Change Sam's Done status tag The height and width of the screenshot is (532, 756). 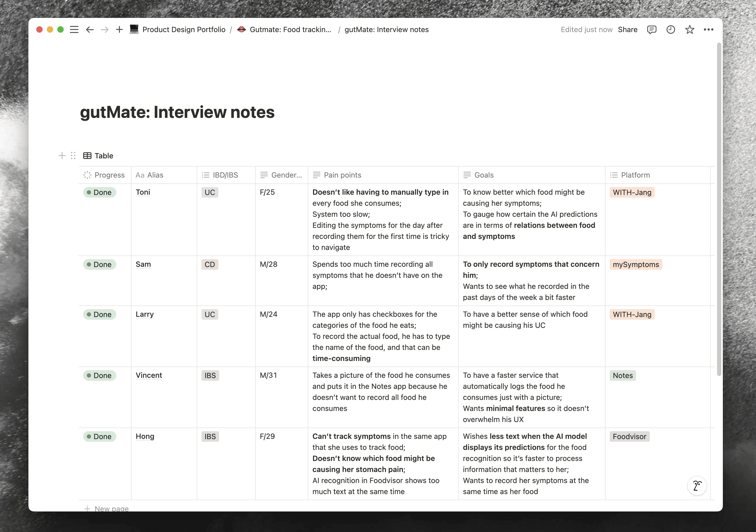[x=99, y=264]
